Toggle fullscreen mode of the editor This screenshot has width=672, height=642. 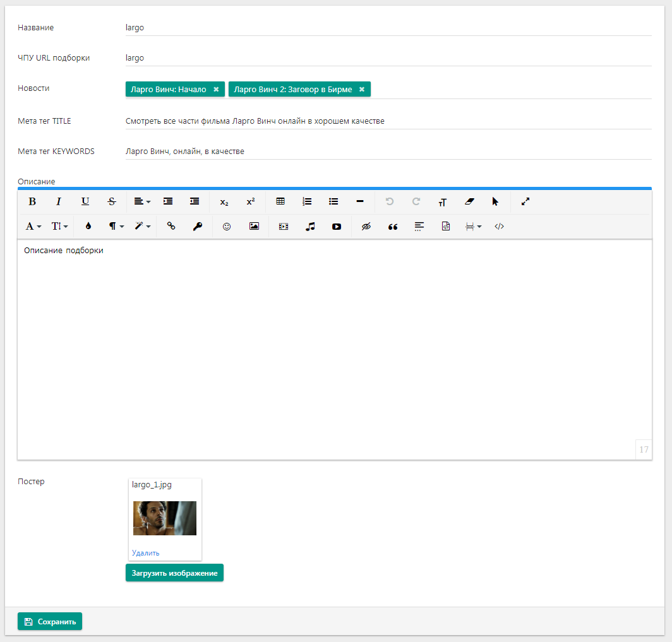coord(525,201)
